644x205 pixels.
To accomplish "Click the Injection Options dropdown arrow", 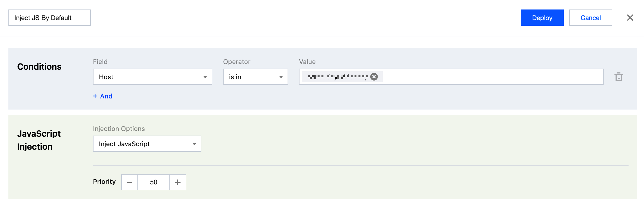I will [194, 144].
